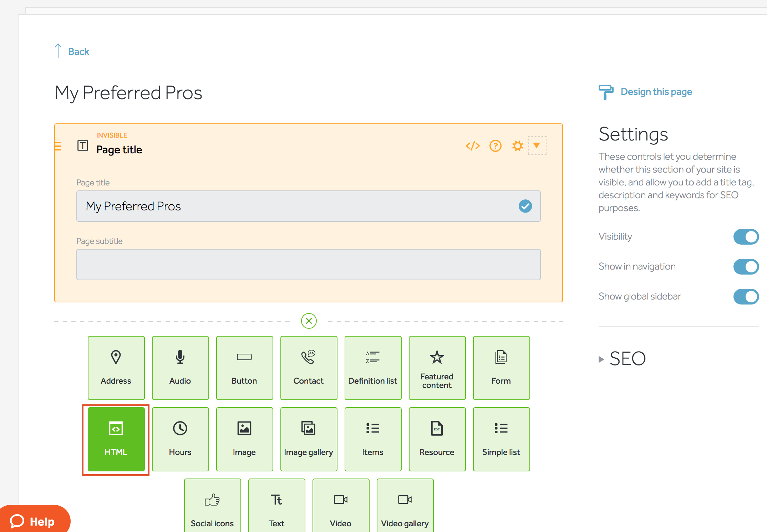
Task: Disable Show in navigation switch
Action: coord(746,267)
